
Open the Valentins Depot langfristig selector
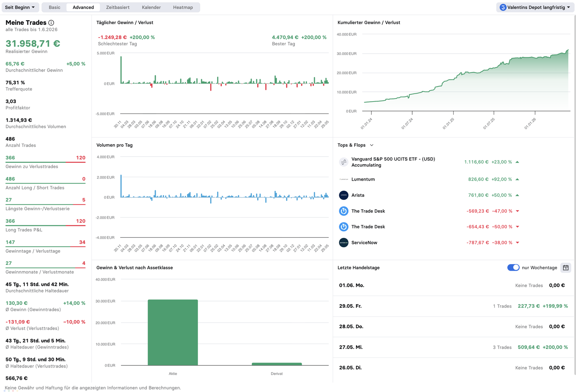pyautogui.click(x=535, y=7)
